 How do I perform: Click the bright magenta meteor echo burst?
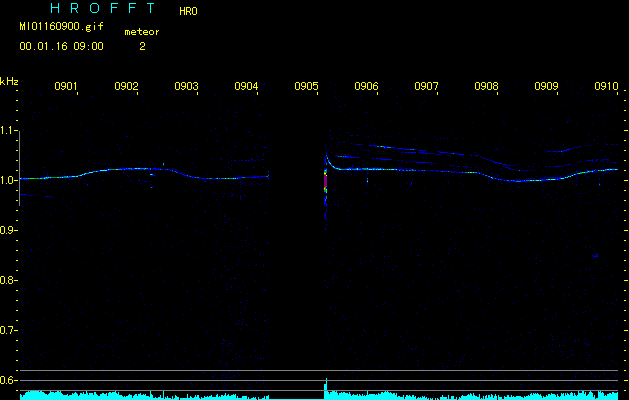tap(325, 185)
